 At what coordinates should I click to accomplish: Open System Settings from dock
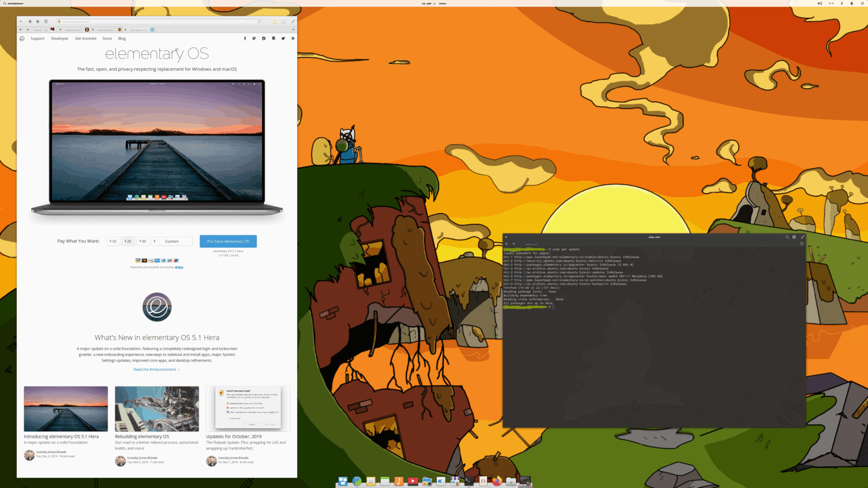click(441, 481)
